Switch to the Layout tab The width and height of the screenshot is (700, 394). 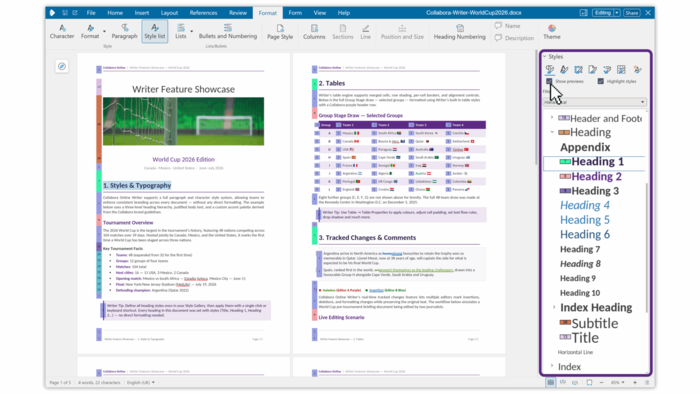pos(169,13)
